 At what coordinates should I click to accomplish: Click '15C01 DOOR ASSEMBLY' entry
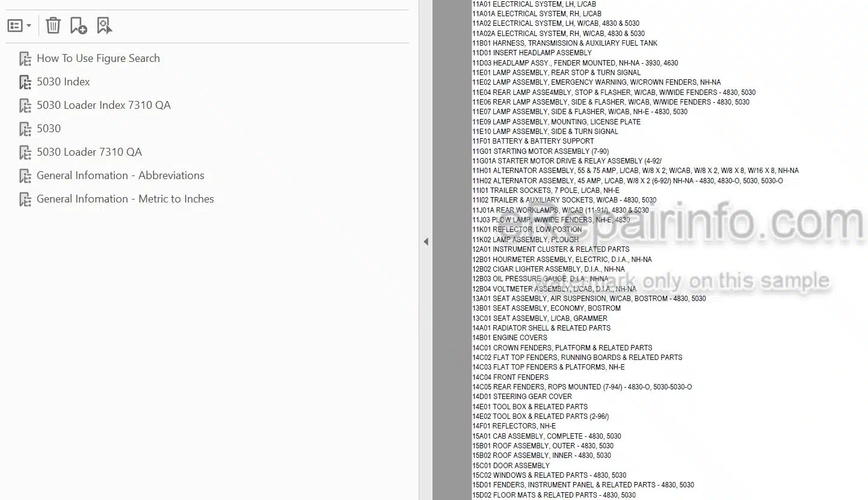coord(511,466)
